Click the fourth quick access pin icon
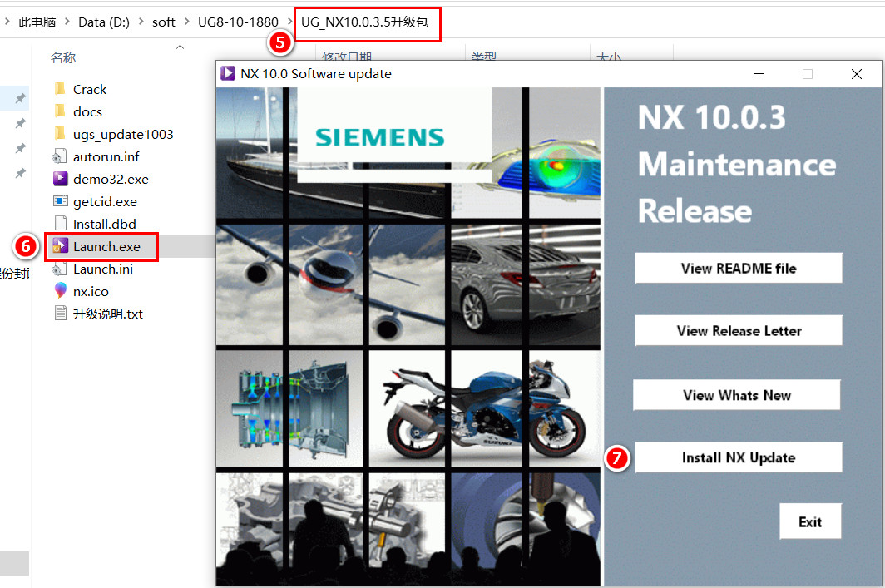885x588 pixels. pos(20,173)
